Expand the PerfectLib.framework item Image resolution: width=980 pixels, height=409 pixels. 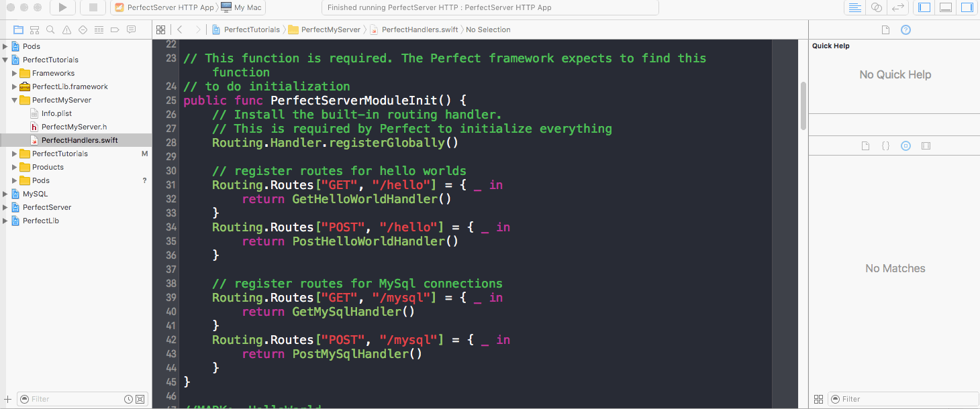click(15, 86)
